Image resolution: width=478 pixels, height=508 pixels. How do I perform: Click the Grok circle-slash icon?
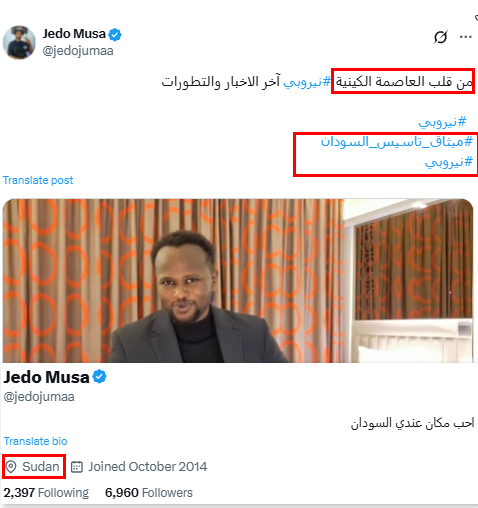pos(440,37)
